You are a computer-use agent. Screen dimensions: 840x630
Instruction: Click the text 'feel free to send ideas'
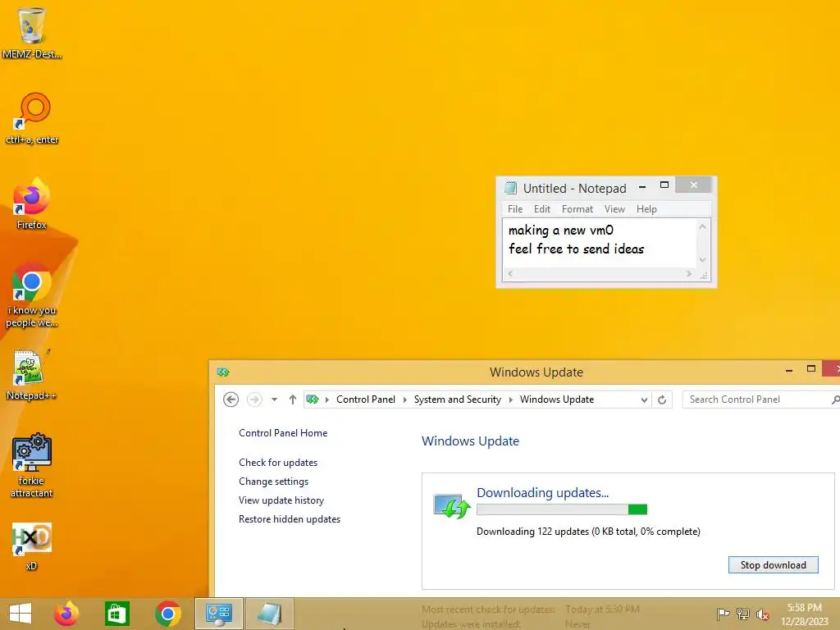(576, 249)
